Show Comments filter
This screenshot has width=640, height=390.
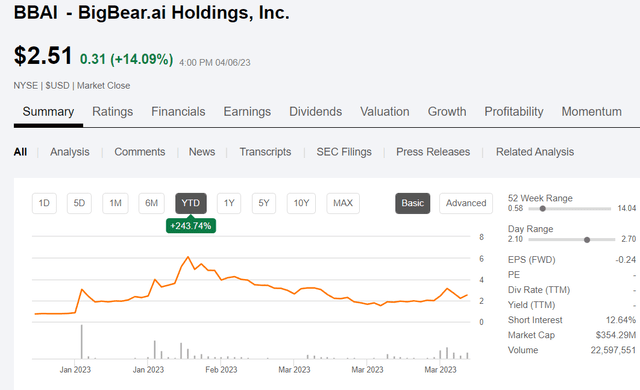pyautogui.click(x=140, y=152)
